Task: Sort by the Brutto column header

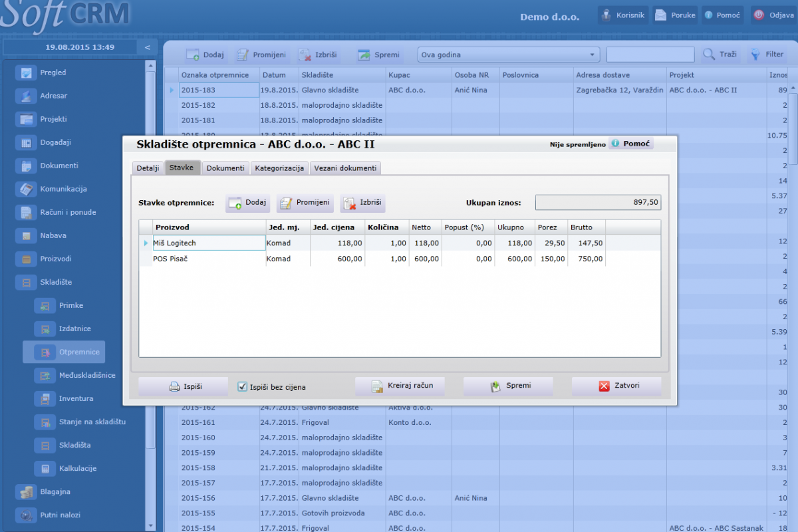Action: click(587, 227)
